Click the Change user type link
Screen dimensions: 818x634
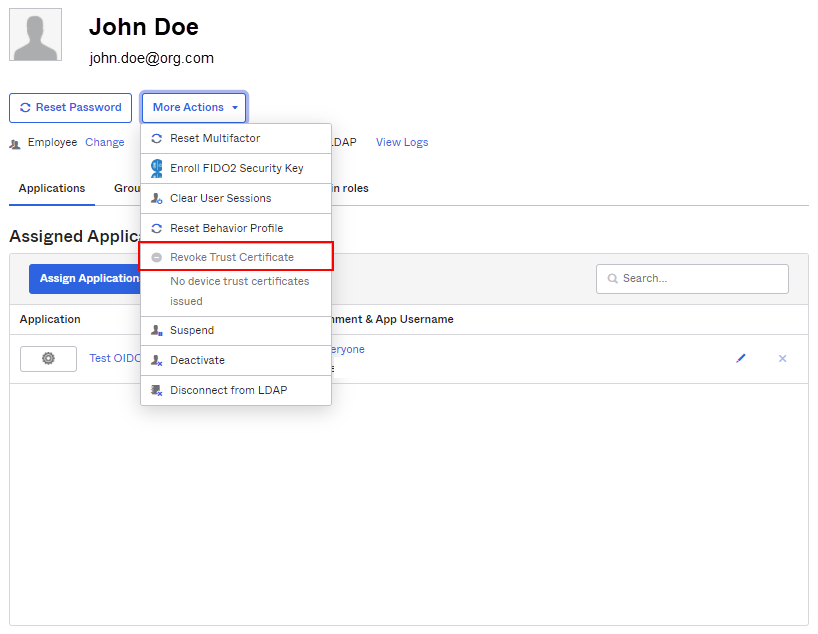tap(105, 142)
